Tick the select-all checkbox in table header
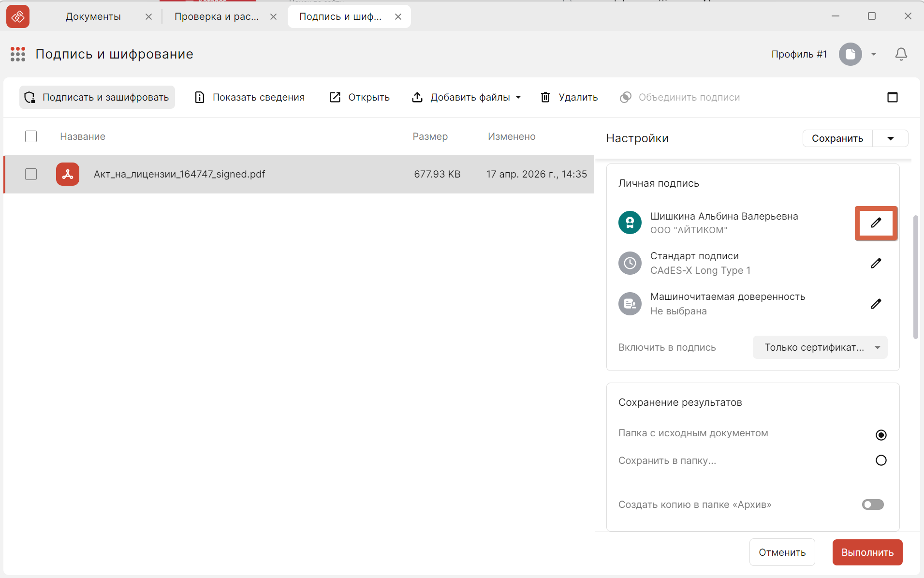This screenshot has width=924, height=578. (31, 136)
